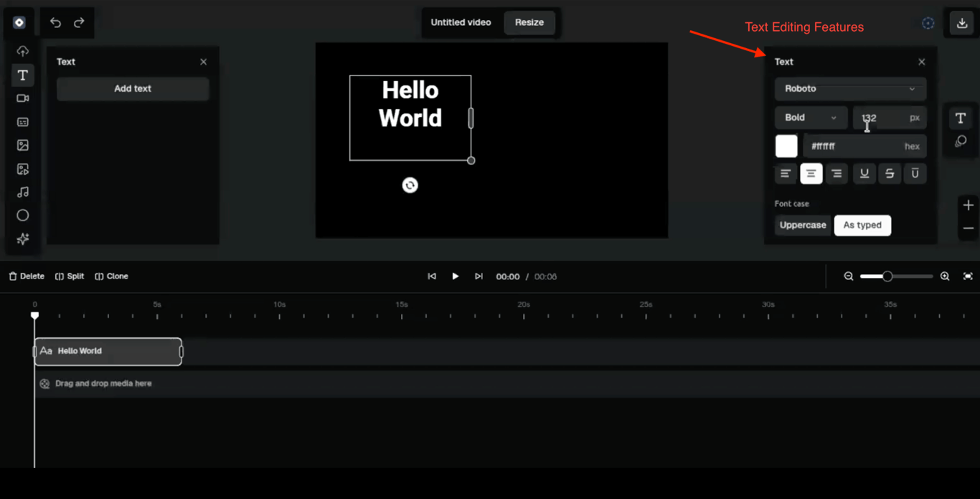Screen dimensions: 980x499
Task: Click the undo arrow
Action: (x=55, y=23)
